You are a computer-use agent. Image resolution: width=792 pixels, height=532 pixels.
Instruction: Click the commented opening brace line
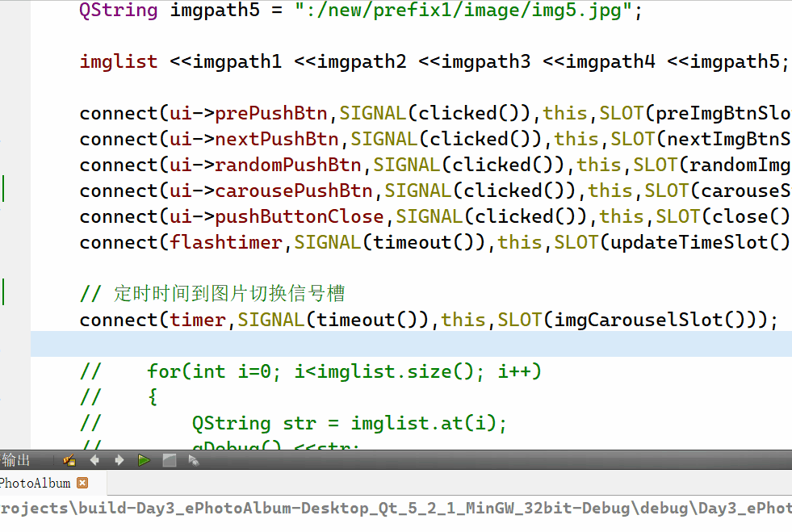pos(119,397)
